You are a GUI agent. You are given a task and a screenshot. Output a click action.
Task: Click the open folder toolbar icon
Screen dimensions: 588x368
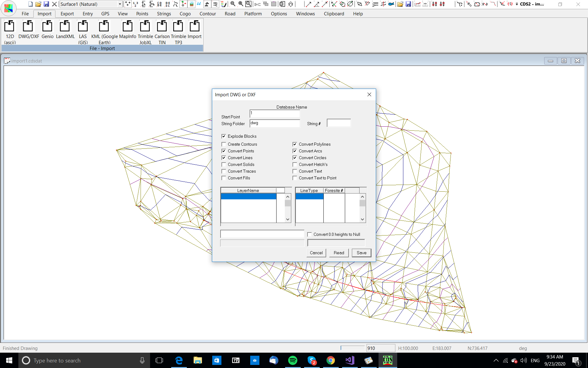(x=38, y=4)
